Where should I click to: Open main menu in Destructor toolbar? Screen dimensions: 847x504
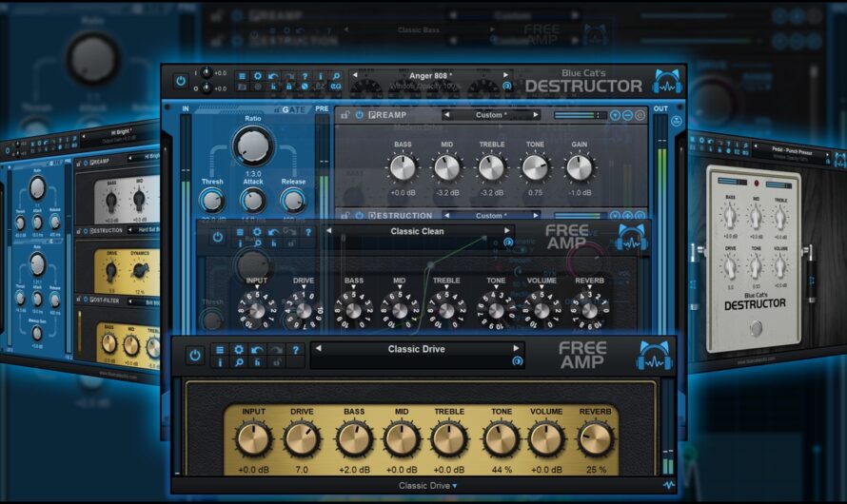pos(242,76)
